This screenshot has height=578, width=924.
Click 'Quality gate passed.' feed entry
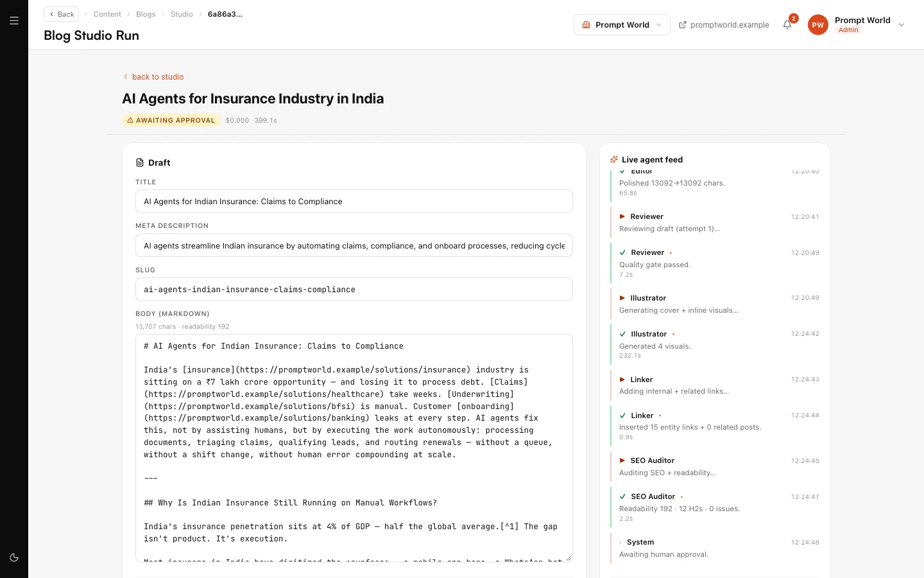point(654,265)
